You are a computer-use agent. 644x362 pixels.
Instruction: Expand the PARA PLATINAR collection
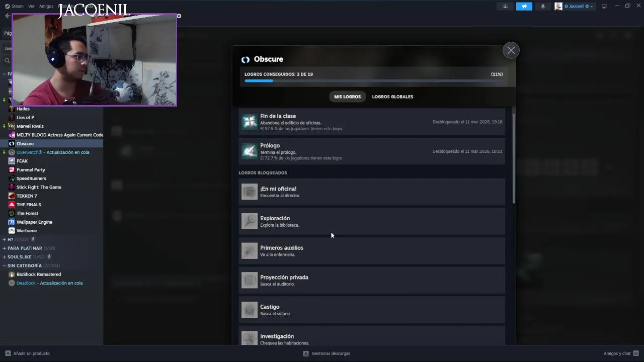(x=4, y=248)
